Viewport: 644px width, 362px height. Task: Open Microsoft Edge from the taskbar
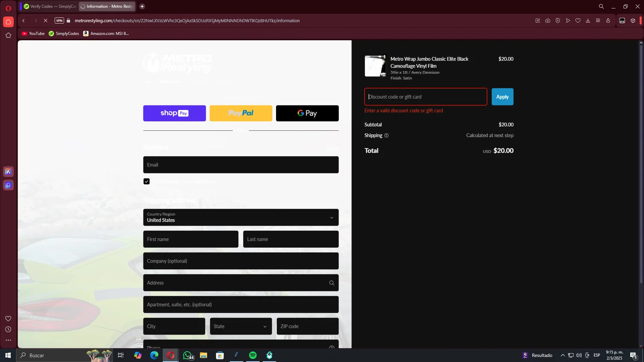pos(154,355)
